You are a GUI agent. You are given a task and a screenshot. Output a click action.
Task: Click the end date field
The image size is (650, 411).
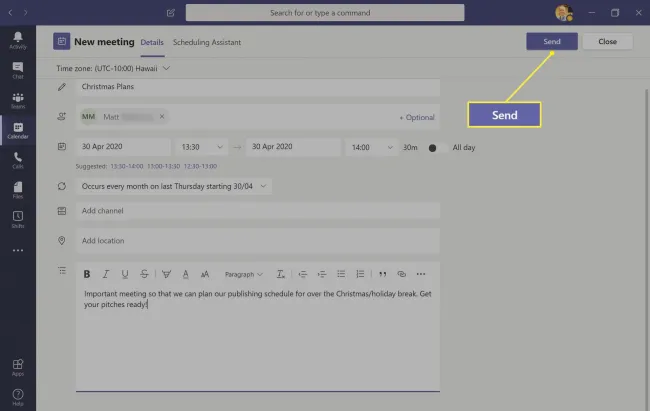[x=293, y=147]
